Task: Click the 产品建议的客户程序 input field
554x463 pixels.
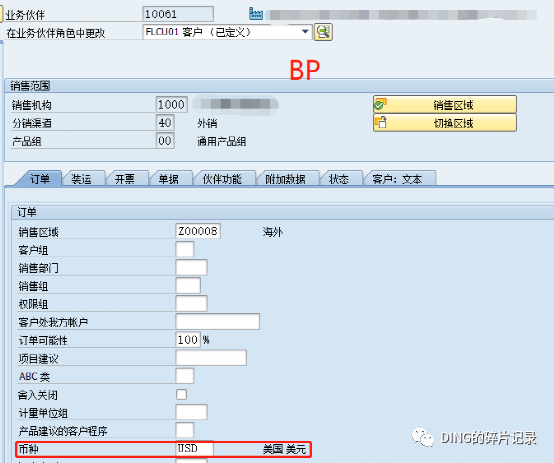Action: [x=185, y=430]
